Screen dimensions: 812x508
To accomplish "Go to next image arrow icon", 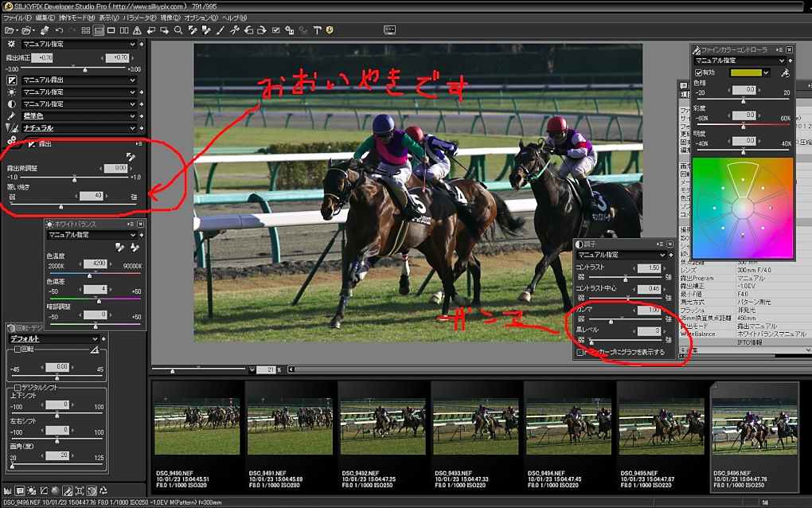I will (x=164, y=30).
